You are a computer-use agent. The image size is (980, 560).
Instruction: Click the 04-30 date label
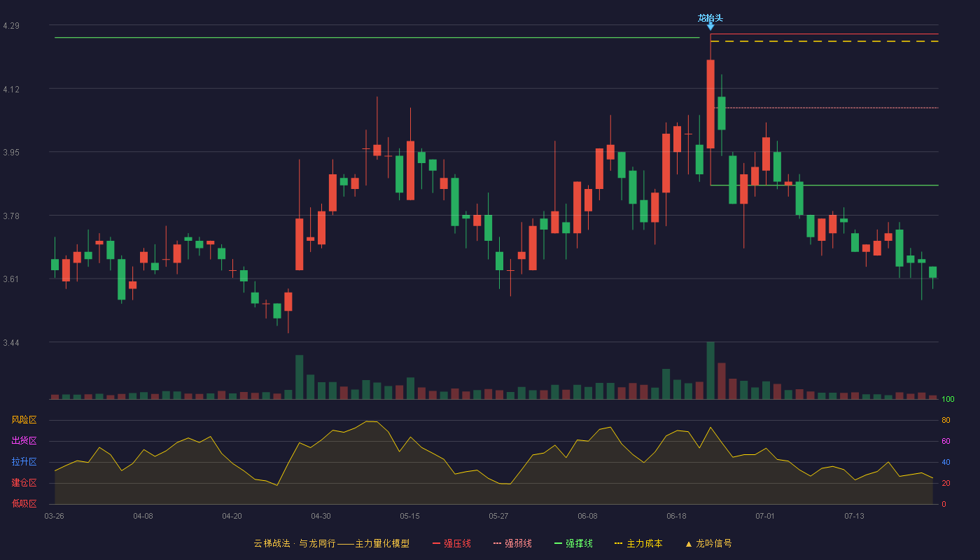(x=321, y=516)
